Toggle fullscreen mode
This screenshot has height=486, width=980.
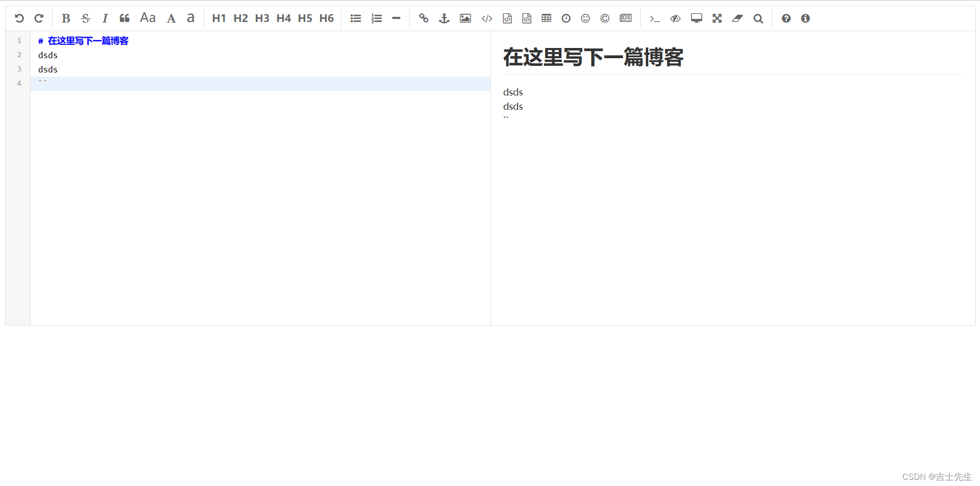pos(717,18)
